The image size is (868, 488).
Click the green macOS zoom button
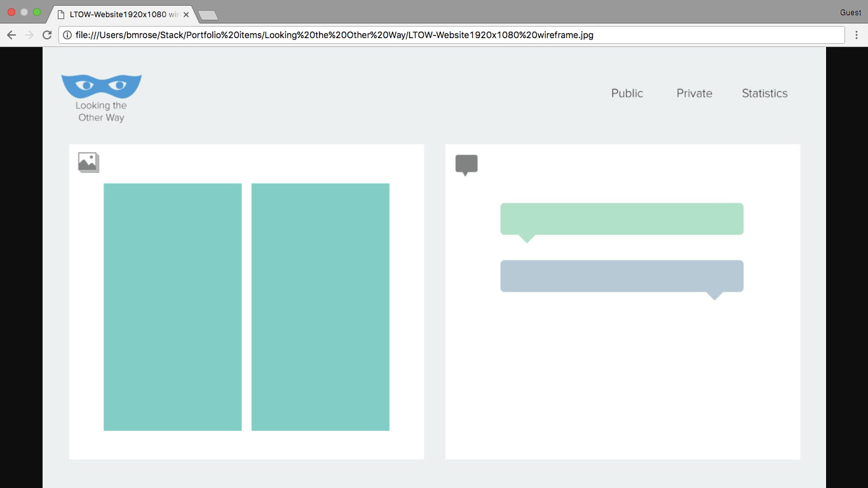tap(37, 12)
